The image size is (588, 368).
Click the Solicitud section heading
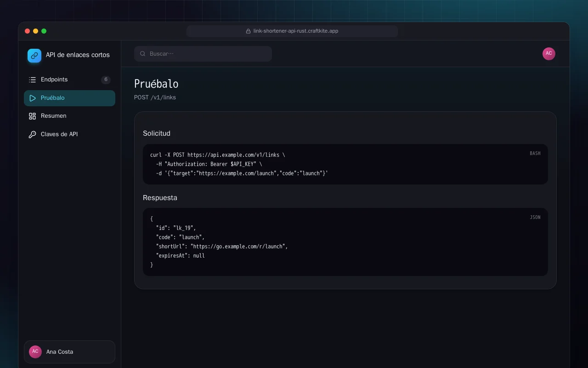[x=157, y=133]
